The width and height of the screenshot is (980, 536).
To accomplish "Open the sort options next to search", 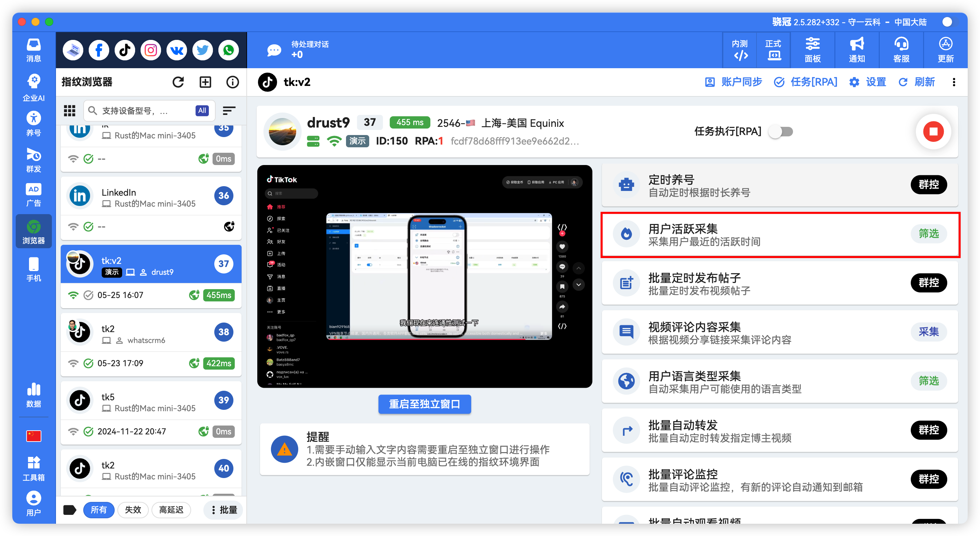I will tap(229, 110).
